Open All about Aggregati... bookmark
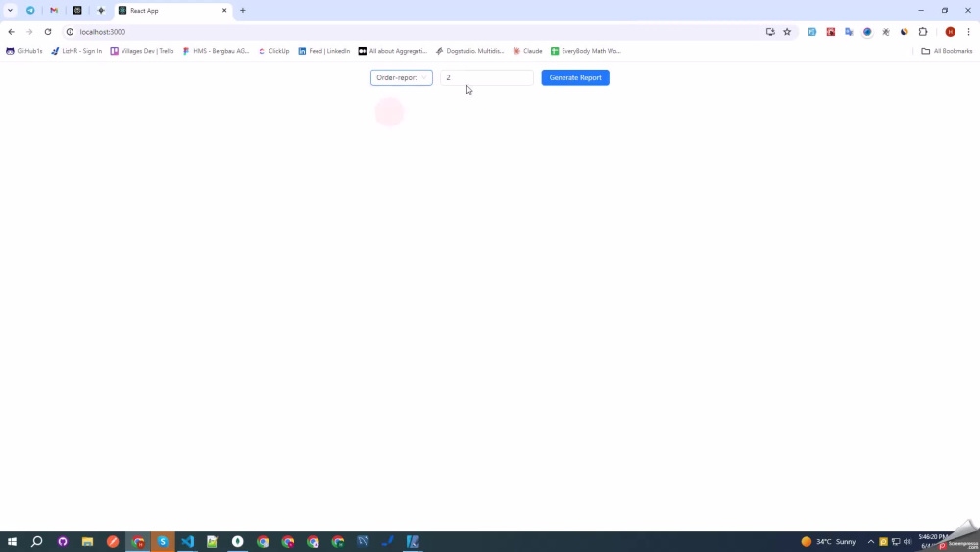This screenshot has width=980, height=552. (x=393, y=51)
